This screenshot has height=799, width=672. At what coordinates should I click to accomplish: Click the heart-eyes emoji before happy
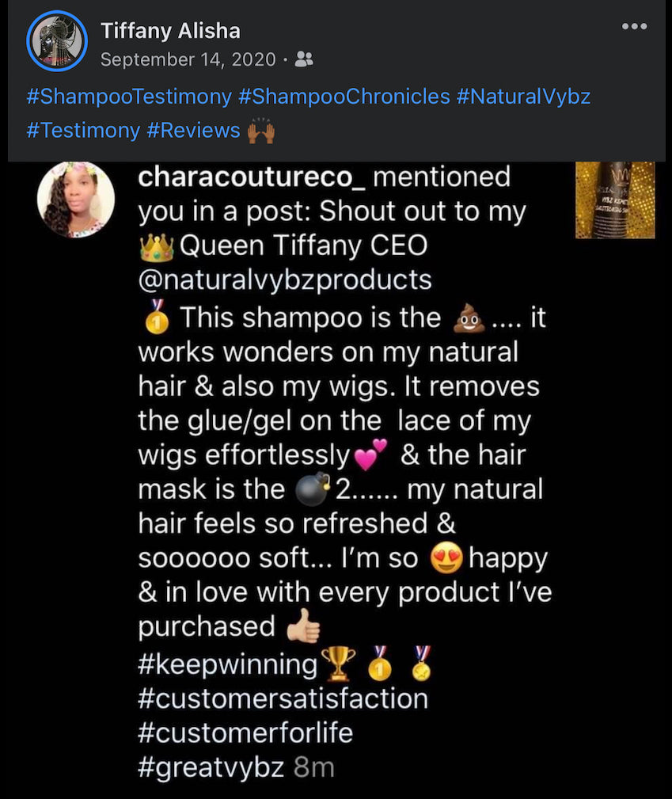[446, 559]
